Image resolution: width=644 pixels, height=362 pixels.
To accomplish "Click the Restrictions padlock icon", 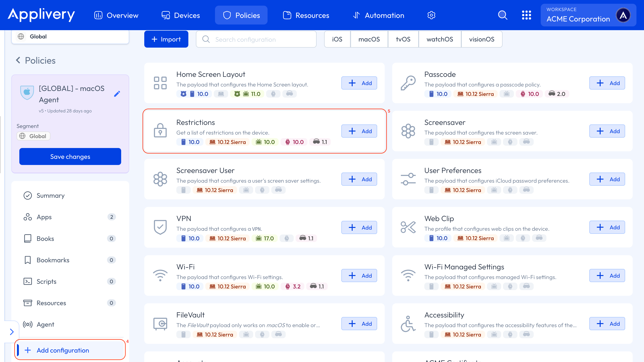I will click(160, 131).
